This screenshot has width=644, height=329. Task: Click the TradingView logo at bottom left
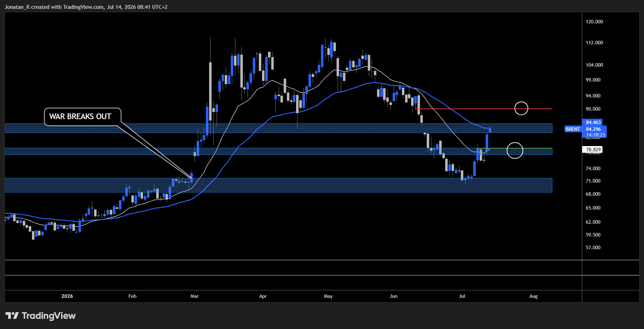[40, 316]
